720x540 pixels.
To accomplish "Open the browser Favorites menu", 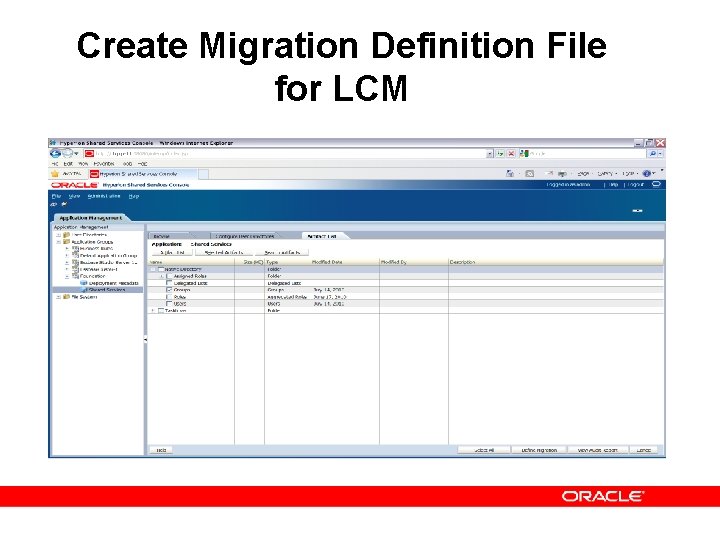I will coord(104,164).
